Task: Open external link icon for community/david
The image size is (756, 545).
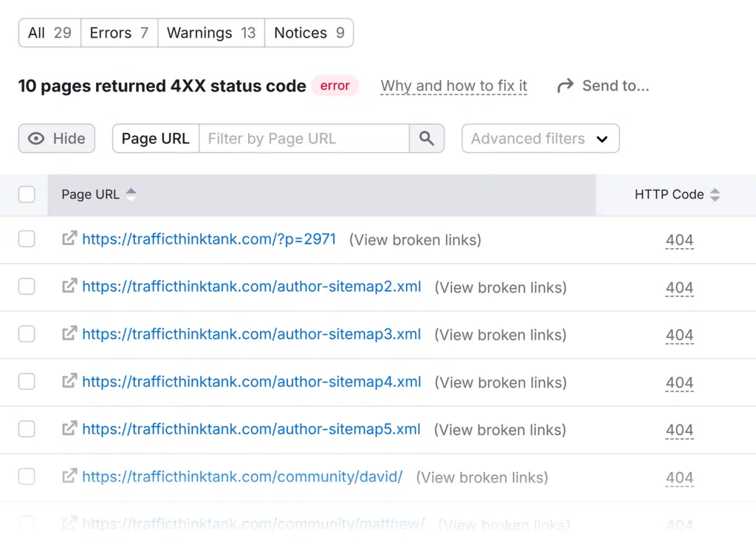Action: pyautogui.click(x=69, y=476)
